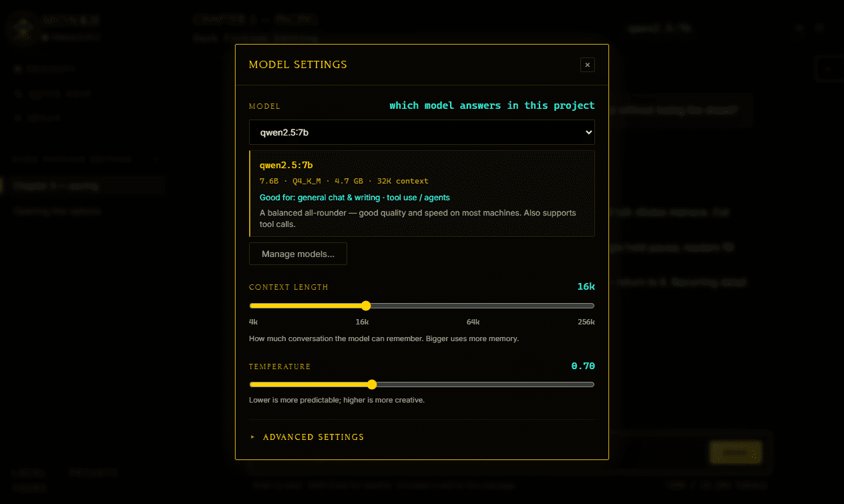Click the 256k tick label under the context slider
This screenshot has height=504, width=844.
(x=586, y=322)
